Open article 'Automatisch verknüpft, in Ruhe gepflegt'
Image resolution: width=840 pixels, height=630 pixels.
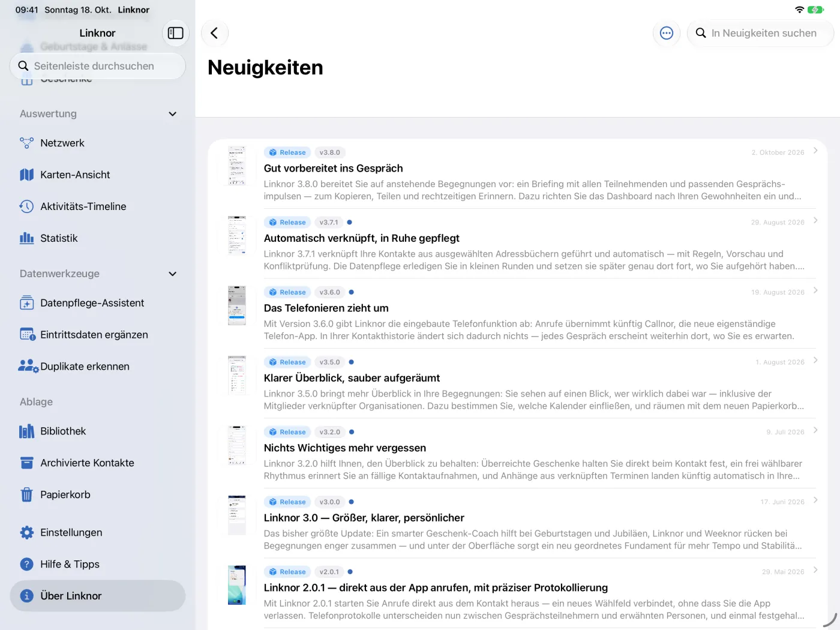(x=518, y=244)
